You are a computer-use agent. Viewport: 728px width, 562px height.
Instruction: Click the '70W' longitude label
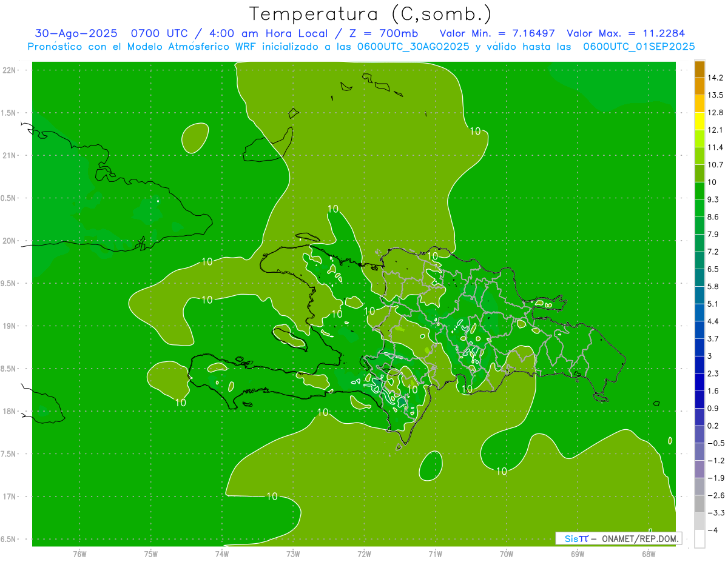(x=507, y=554)
